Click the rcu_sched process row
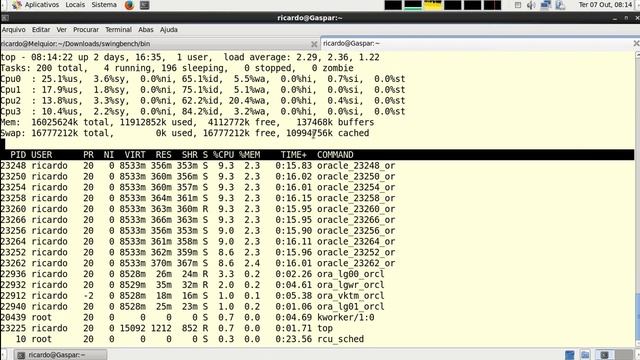Screen dimensions: 640x360 pos(182,339)
